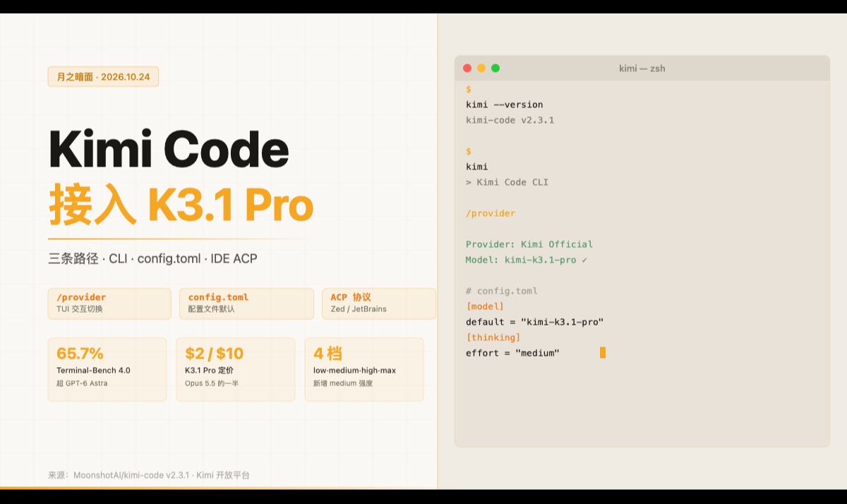
Task: Click the source footer starting with "来源"
Action: point(149,475)
